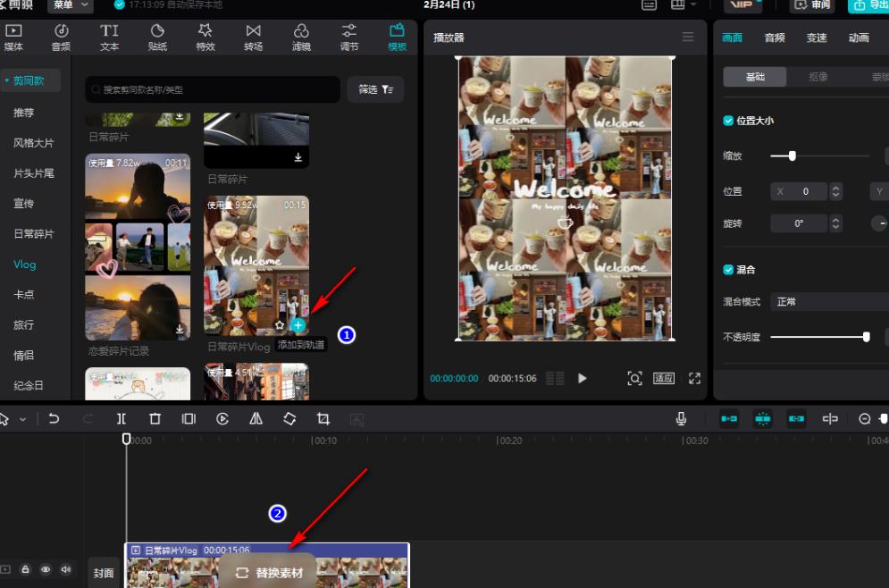Click the delete trash icon in timeline toolbar
Viewport: 889px width, 588px height.
click(155, 418)
